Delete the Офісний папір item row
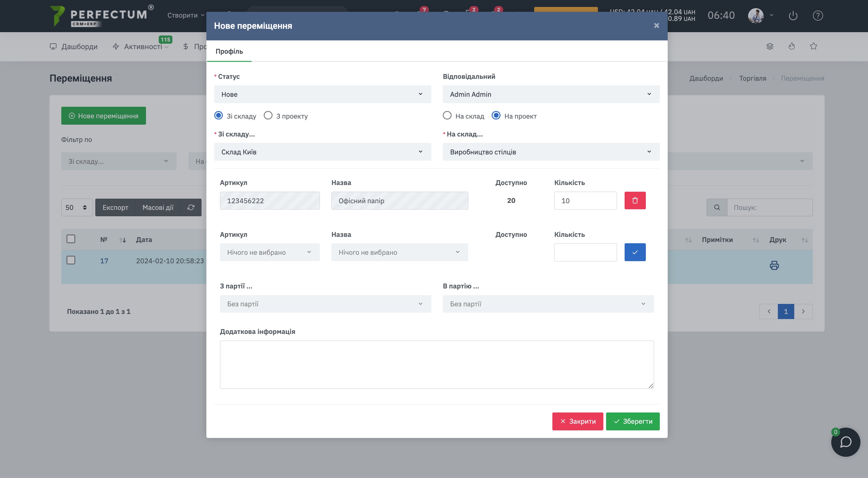 tap(635, 200)
